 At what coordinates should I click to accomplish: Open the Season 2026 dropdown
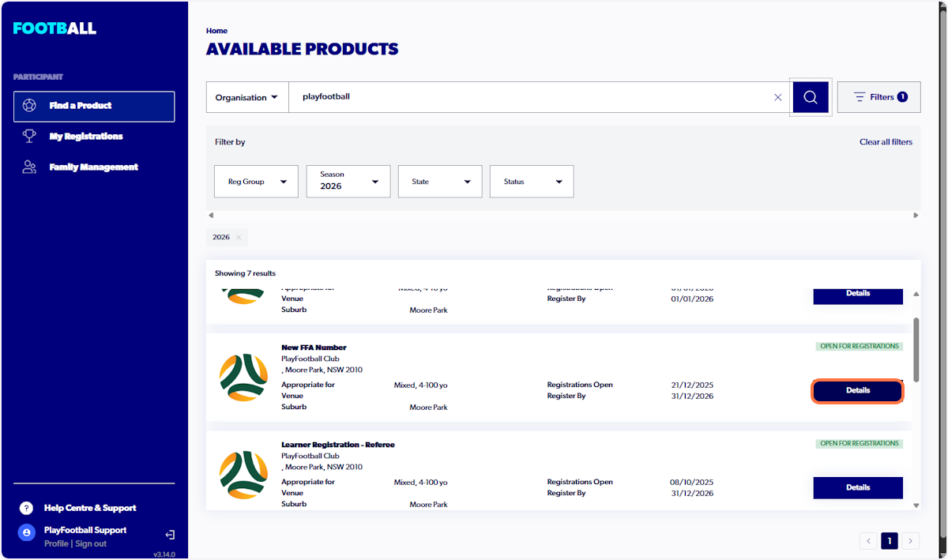[x=348, y=181]
